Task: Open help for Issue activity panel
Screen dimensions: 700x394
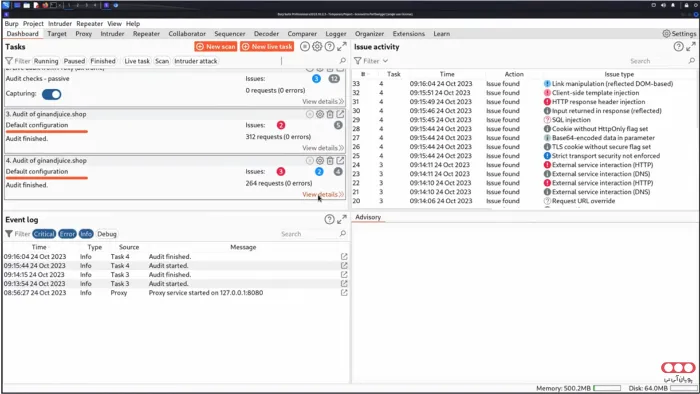Action: 678,46
